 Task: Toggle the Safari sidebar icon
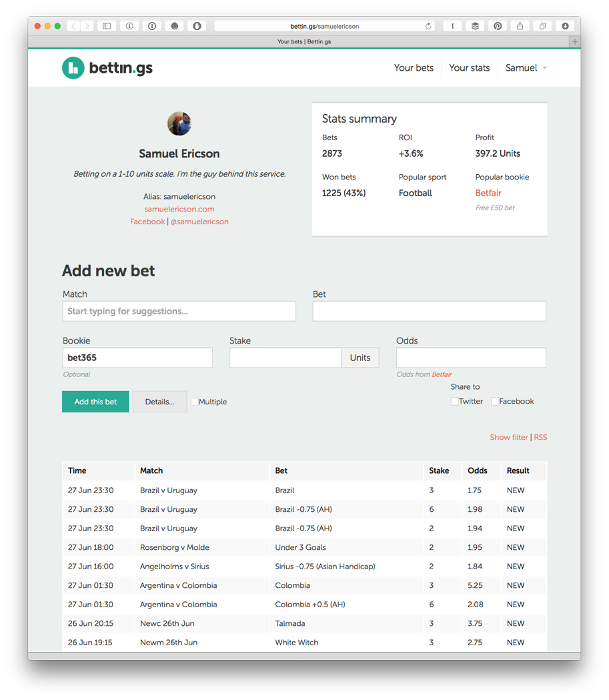106,25
